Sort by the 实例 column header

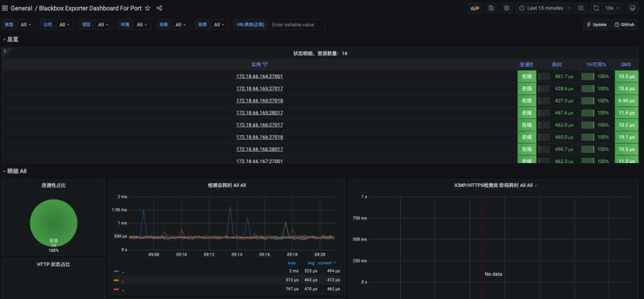pos(257,65)
